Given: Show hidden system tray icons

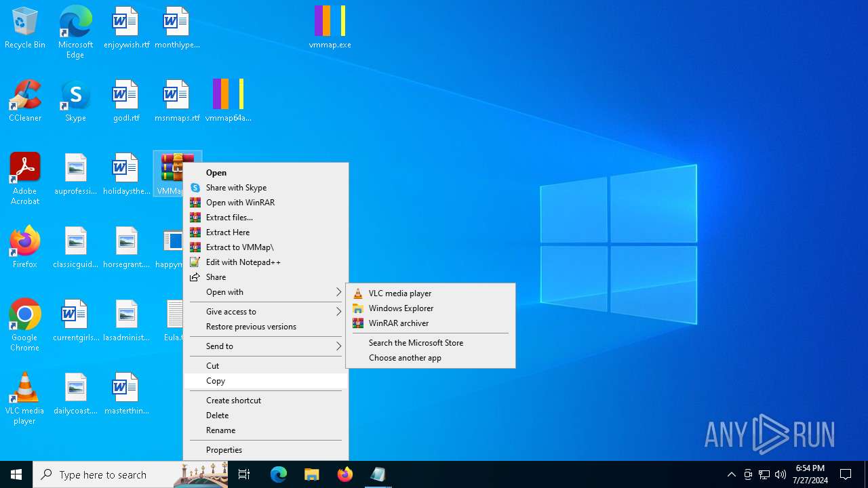Looking at the screenshot, I should click(x=731, y=474).
